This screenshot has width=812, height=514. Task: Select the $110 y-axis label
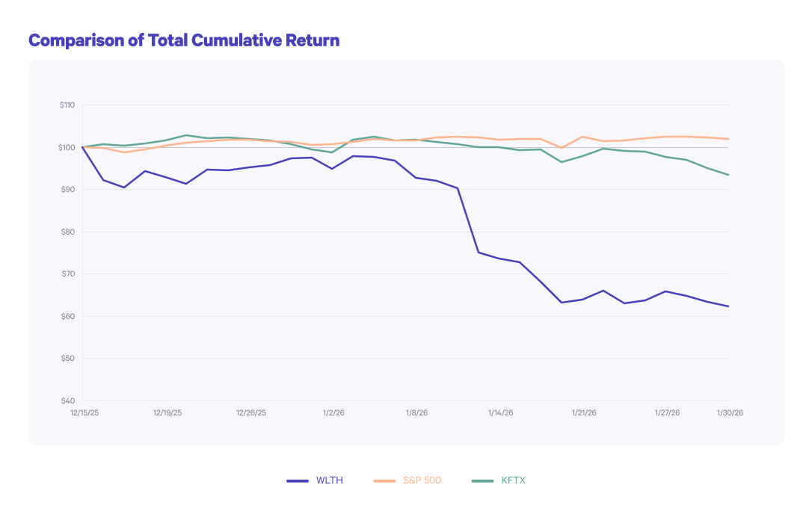[67, 105]
